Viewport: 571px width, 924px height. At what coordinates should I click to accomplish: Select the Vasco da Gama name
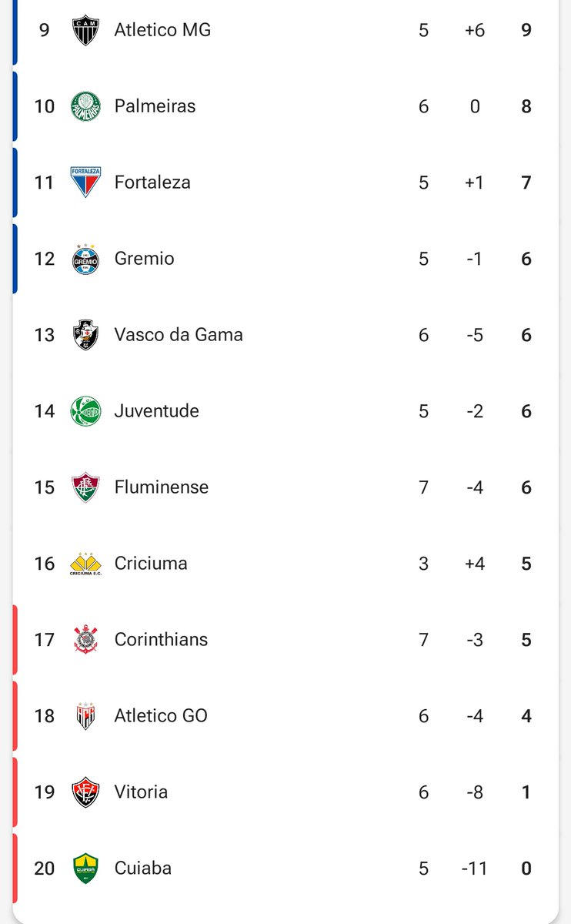(x=179, y=335)
